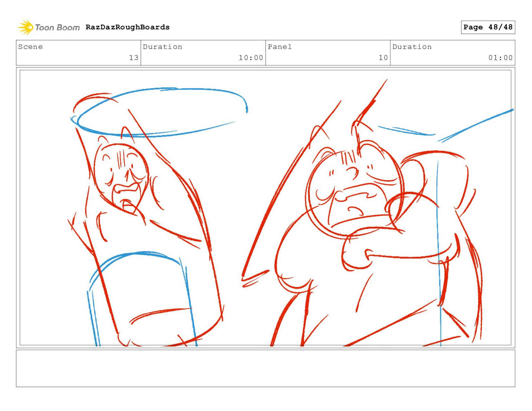532x411 pixels.
Task: Click panel number 10
Action: (x=383, y=58)
